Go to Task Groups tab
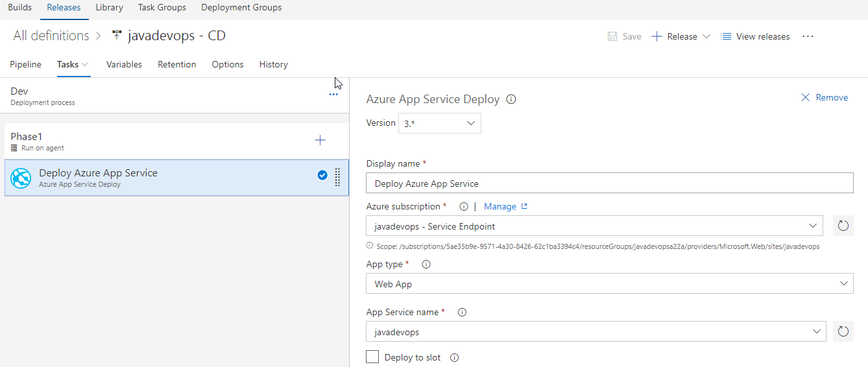 point(162,8)
